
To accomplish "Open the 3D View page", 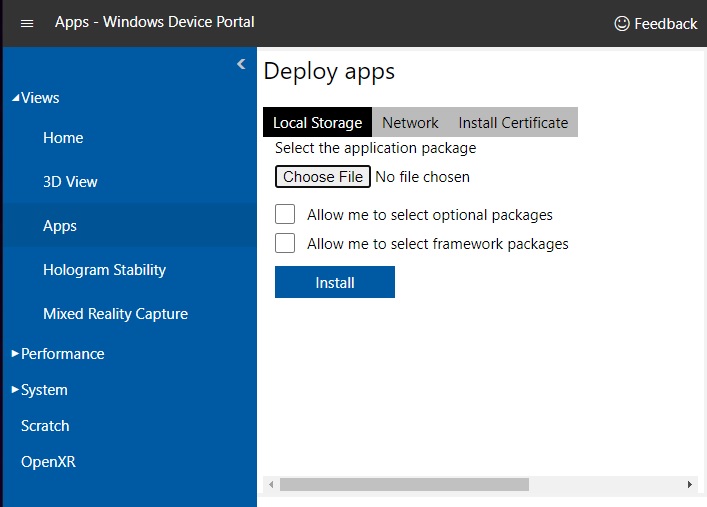I will 70,182.
